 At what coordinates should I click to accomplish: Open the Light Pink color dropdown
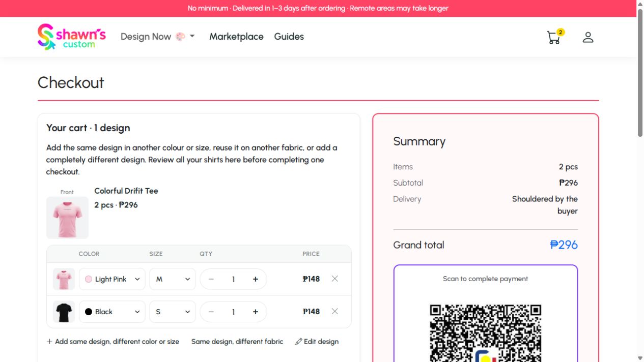click(112, 279)
